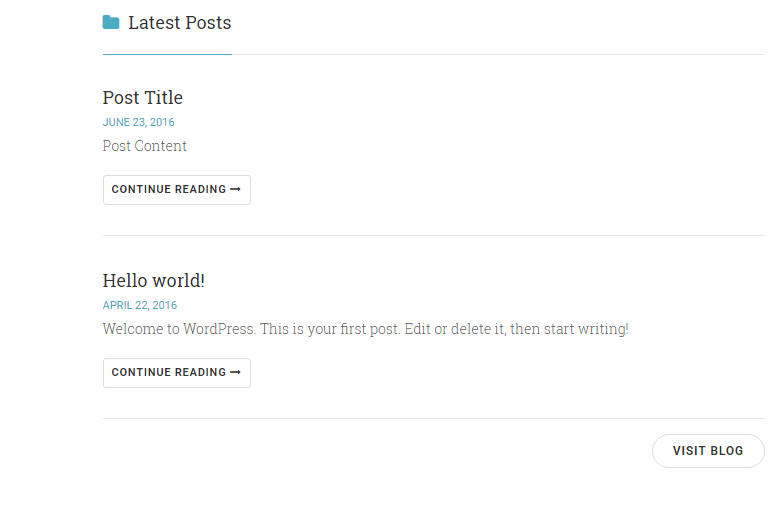Open the Hello world! post
The width and height of the screenshot is (777, 513).
pyautogui.click(x=154, y=281)
